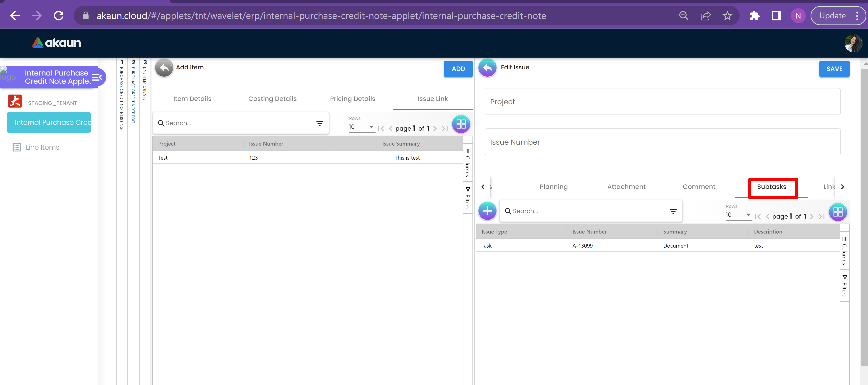Open Rows dropdown in Issue Link pagination

pos(361,127)
